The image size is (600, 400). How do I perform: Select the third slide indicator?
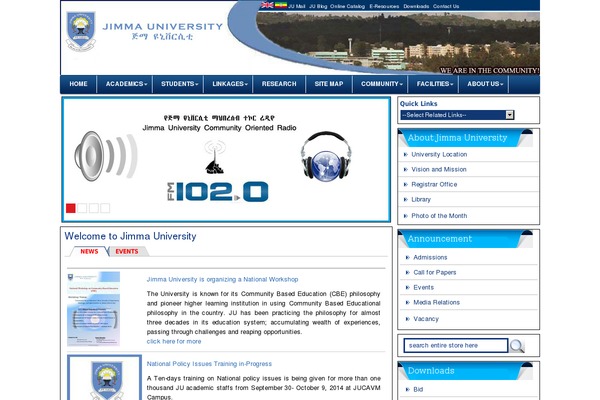tap(93, 208)
